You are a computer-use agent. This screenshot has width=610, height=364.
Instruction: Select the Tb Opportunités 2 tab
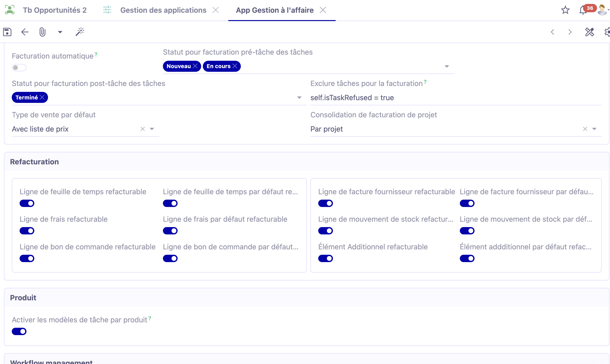pos(55,10)
